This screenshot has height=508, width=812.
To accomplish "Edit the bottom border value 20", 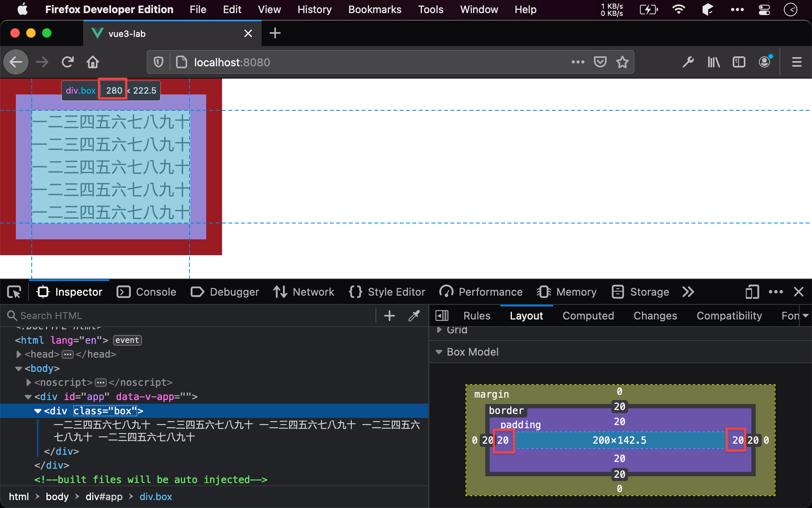I will [x=620, y=474].
